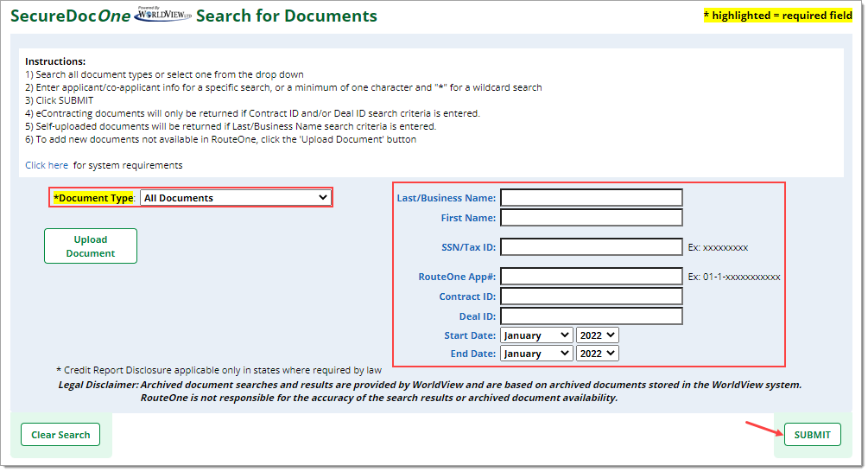Select the Contract ID input field
Image resolution: width=868 pixels, height=472 pixels.
coord(592,297)
